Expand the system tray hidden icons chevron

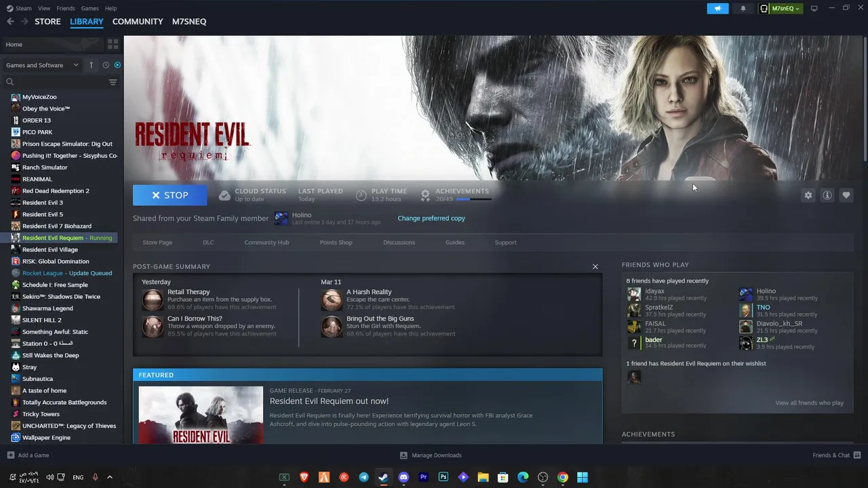(x=110, y=477)
